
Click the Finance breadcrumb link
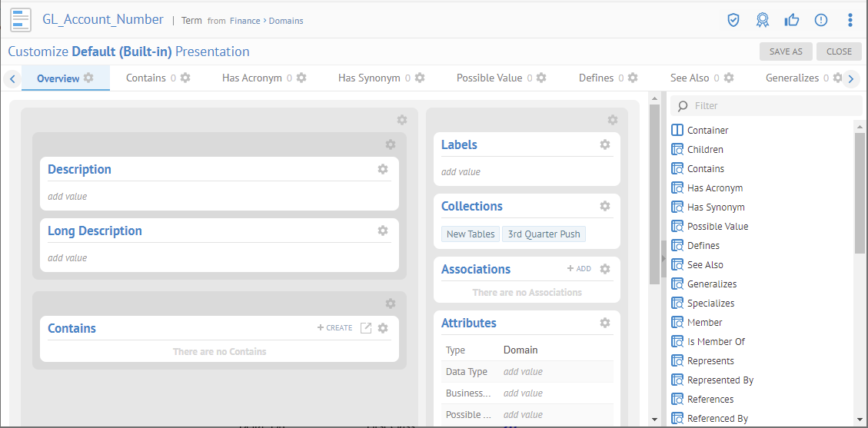tap(245, 21)
